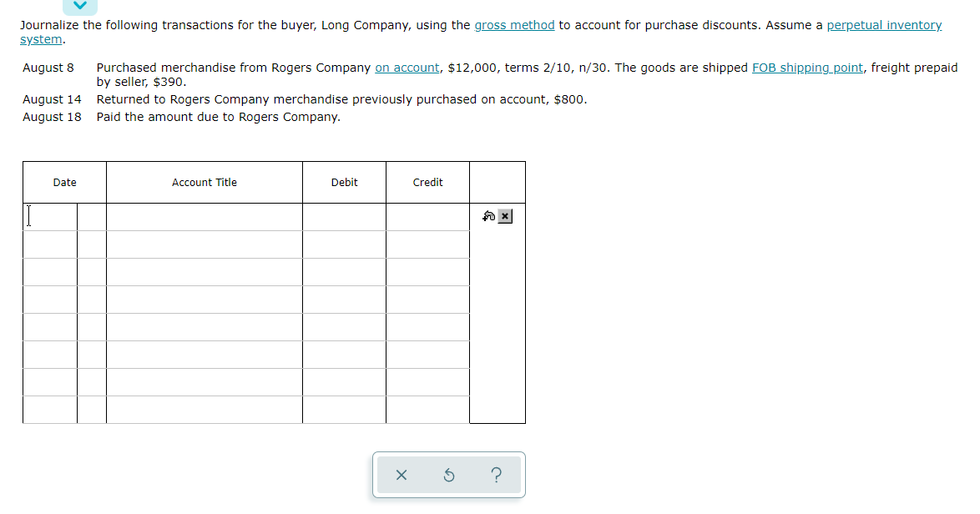
Task: Open the perpetual inventory system link
Action: [x=883, y=25]
